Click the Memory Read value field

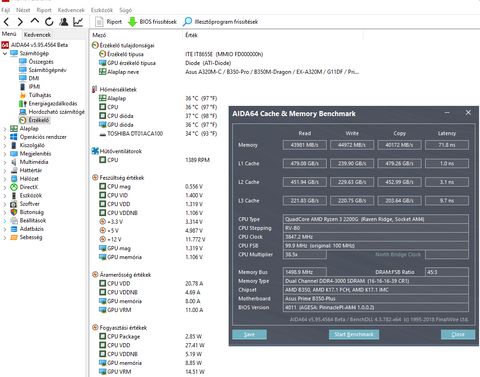[305, 145]
